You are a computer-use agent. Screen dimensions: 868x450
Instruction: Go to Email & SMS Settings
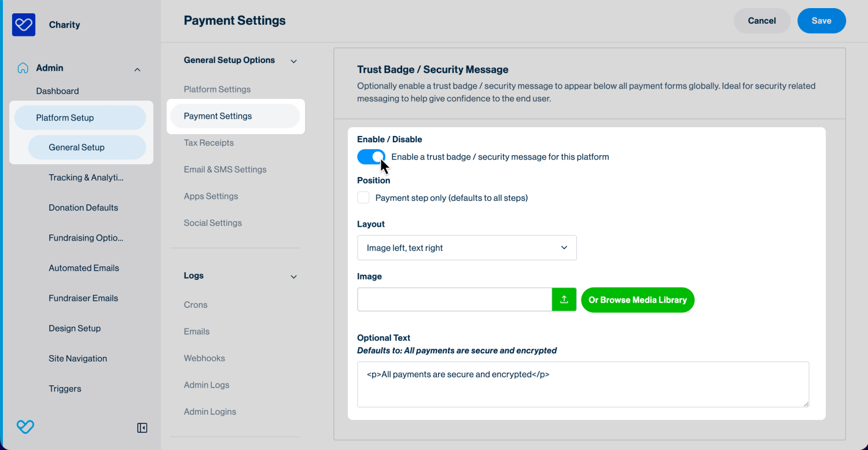tap(225, 169)
